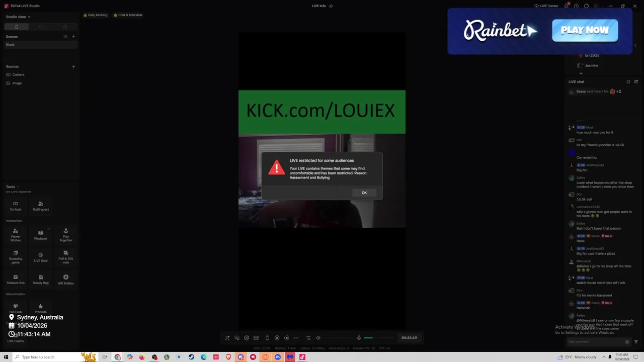This screenshot has width=644, height=362.
Task: Open the Viewer Wishes tool
Action: (x=16, y=235)
